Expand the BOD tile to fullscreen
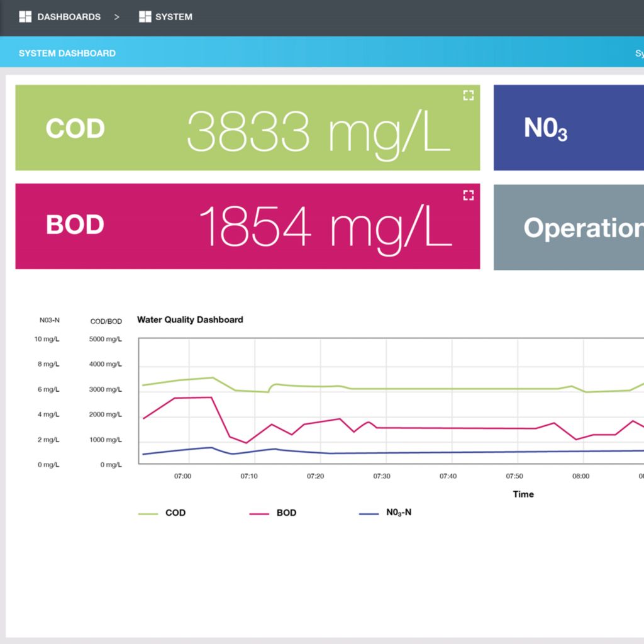The width and height of the screenshot is (644, 644). pos(468,195)
